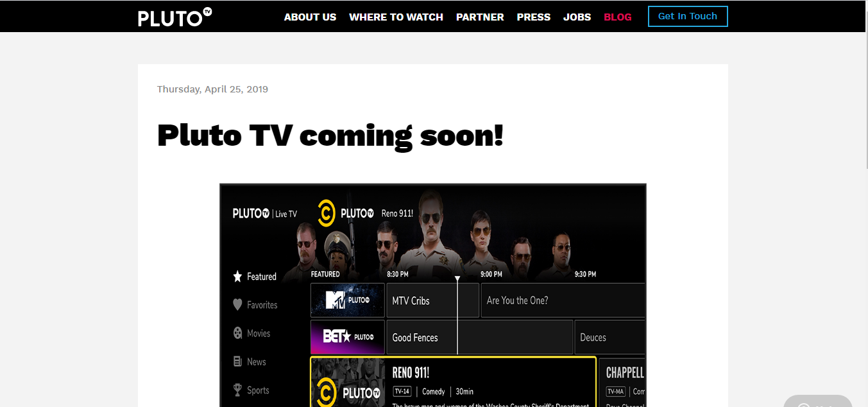Click the TV-14 rating badge
The height and width of the screenshot is (407, 868).
(x=402, y=392)
